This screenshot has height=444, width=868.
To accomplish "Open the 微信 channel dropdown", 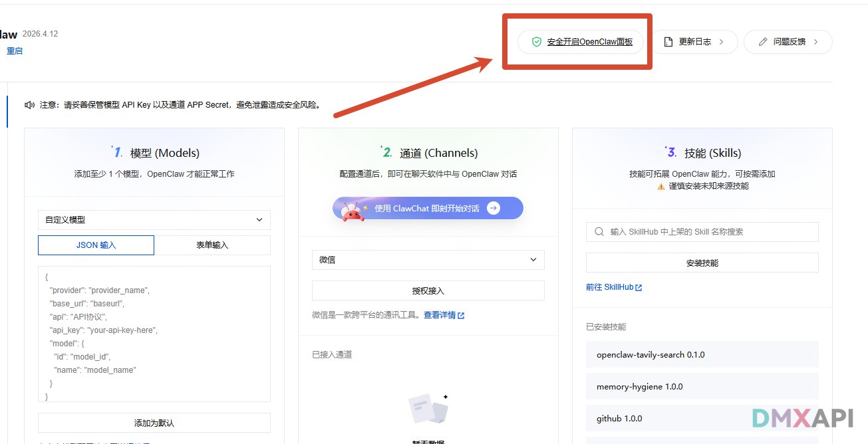I will coord(428,259).
